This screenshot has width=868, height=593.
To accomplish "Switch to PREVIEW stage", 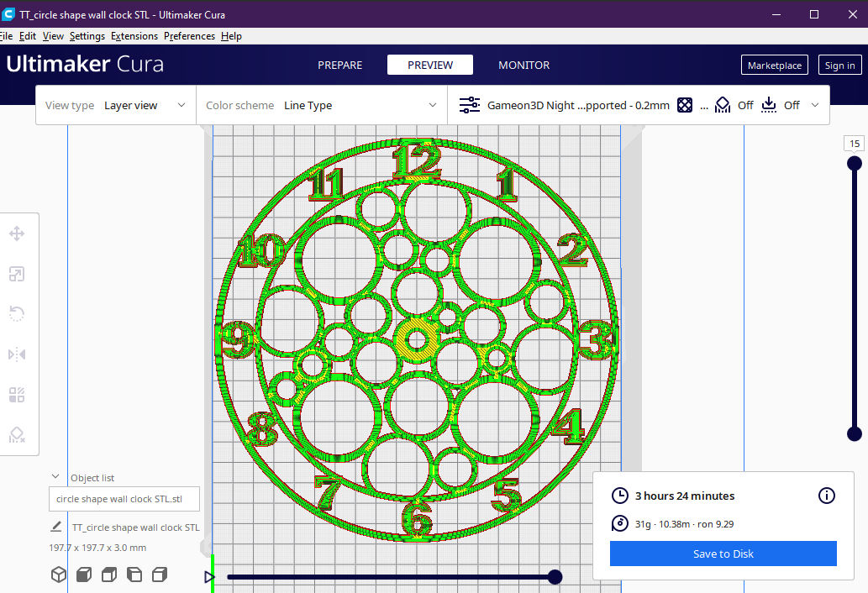I will (x=430, y=65).
